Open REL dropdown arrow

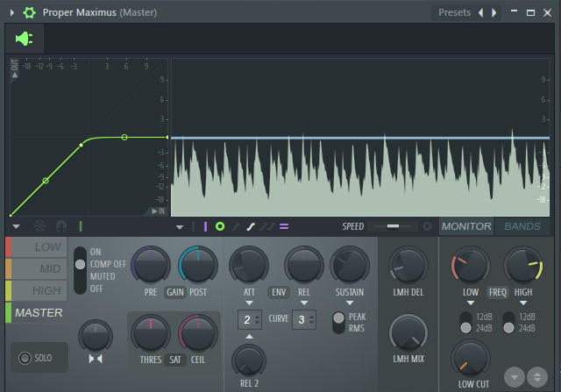304,303
